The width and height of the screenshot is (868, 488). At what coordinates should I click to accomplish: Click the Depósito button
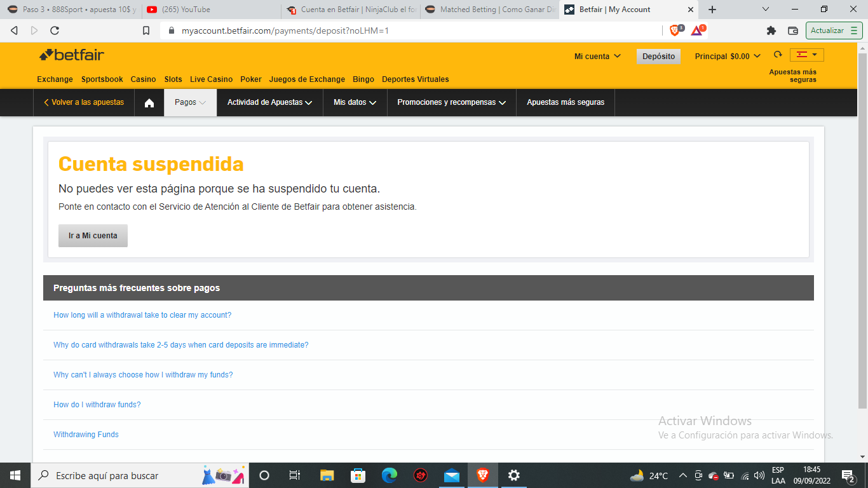[x=658, y=57]
